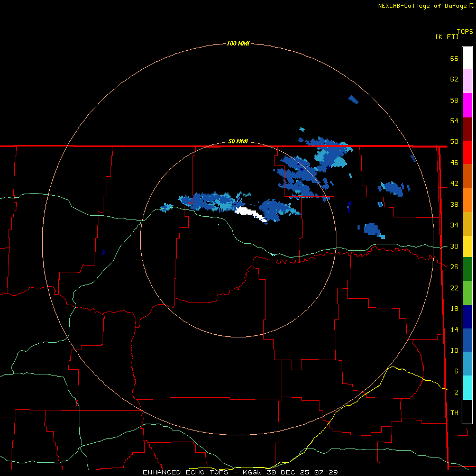
Task: Click the light green legend color band
Action: (x=467, y=293)
